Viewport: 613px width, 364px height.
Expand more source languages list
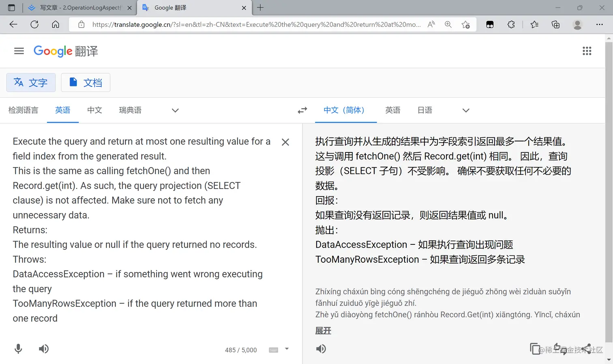175,110
